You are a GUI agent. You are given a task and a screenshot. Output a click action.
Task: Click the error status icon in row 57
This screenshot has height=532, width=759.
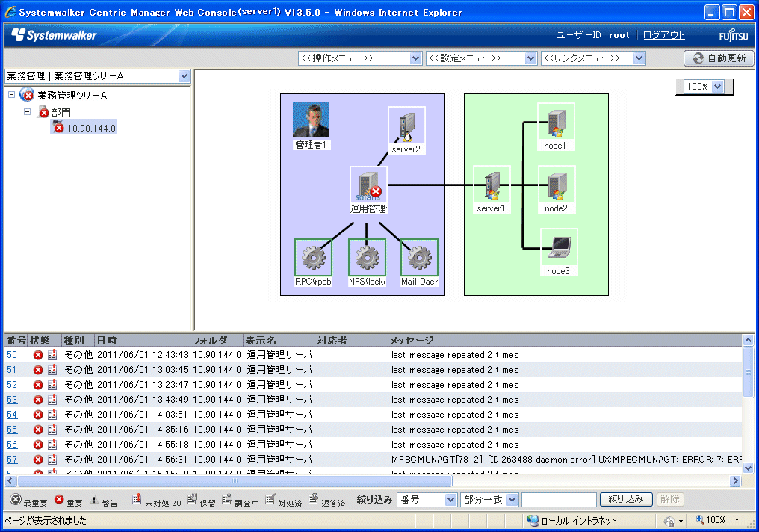(38, 460)
